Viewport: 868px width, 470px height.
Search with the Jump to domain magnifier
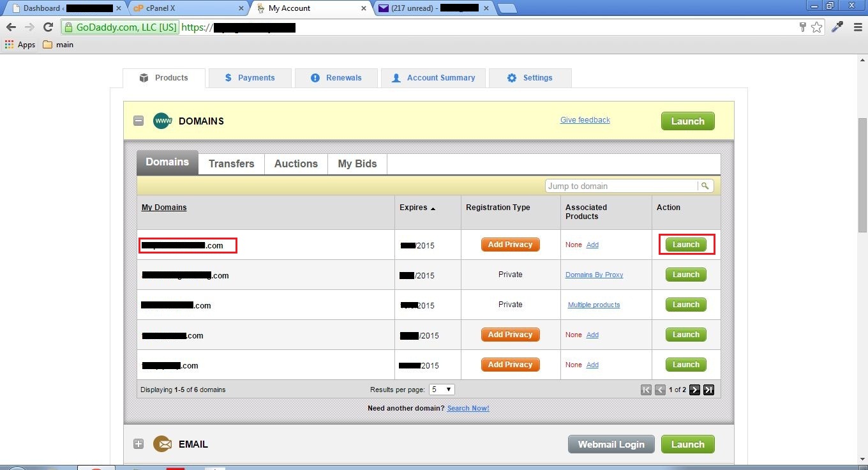click(x=705, y=186)
